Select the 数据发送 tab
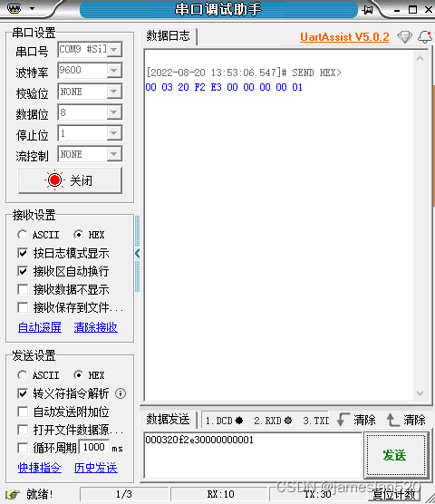The height and width of the screenshot is (504, 435). click(x=169, y=420)
